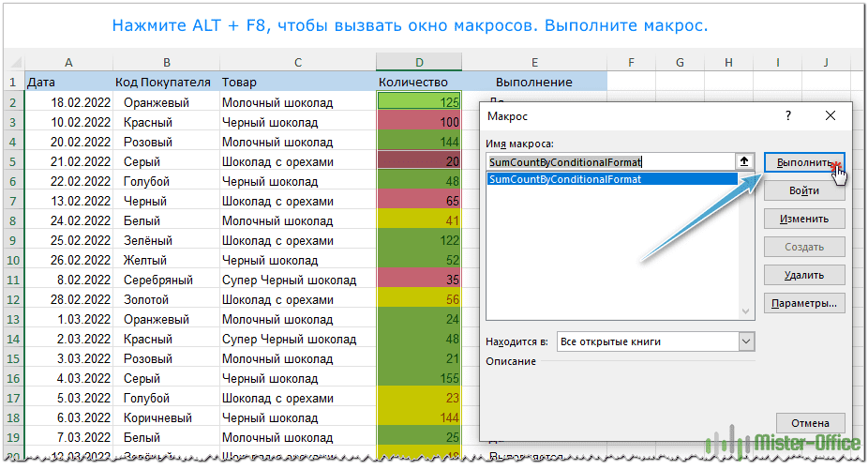Select column D header
Screen dimensions: 868x470
click(x=418, y=62)
